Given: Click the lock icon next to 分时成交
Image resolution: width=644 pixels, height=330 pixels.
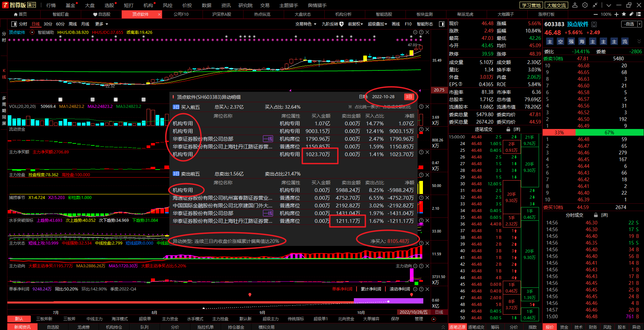Looking at the screenshot, I should pos(596,215).
